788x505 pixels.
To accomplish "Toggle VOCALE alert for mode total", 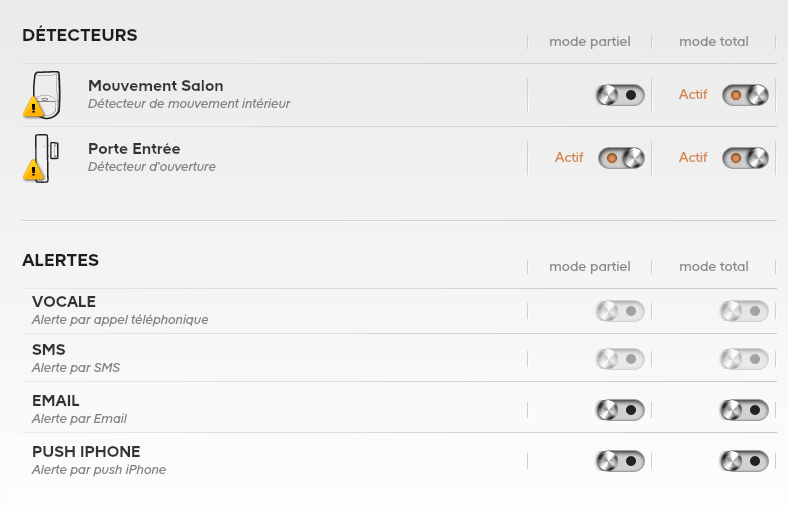I will [x=745, y=312].
